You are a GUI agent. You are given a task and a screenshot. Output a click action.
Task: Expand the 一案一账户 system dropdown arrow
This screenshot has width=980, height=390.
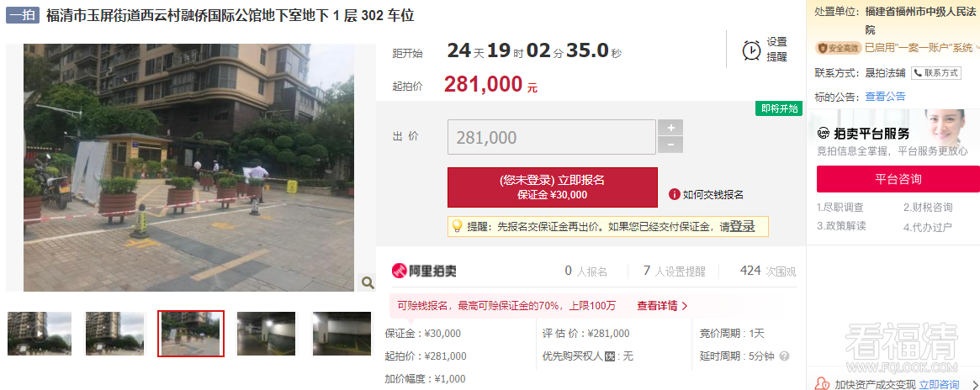tap(977, 47)
